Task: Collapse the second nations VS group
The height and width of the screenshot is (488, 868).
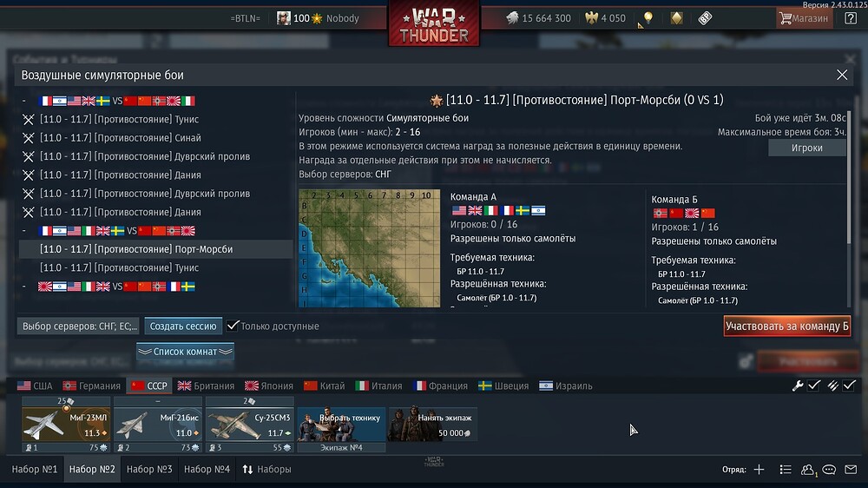Action: coord(23,230)
